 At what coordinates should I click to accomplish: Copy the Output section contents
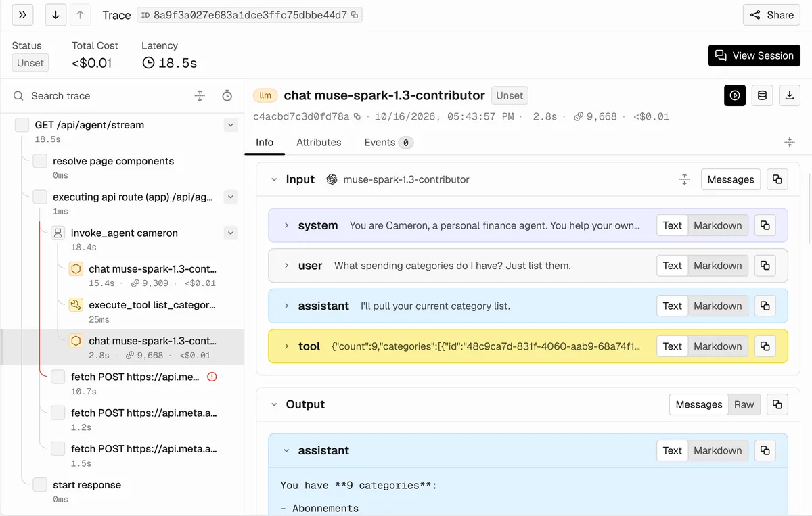[x=777, y=404]
